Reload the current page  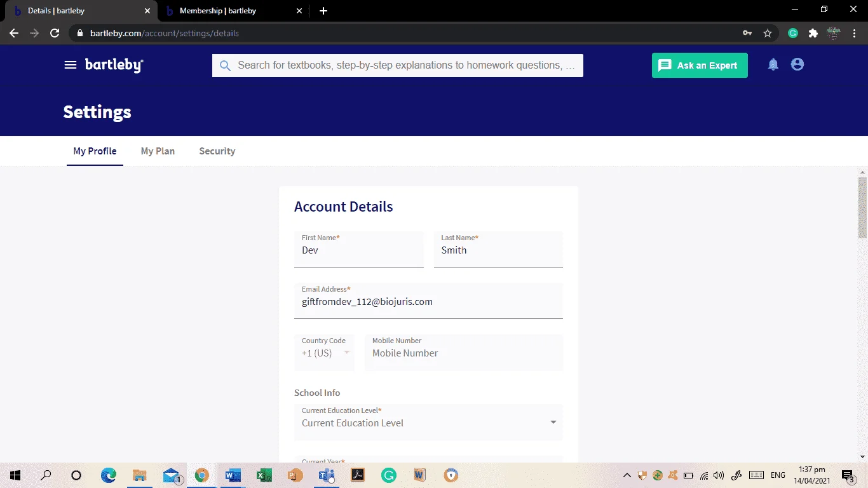click(x=55, y=33)
